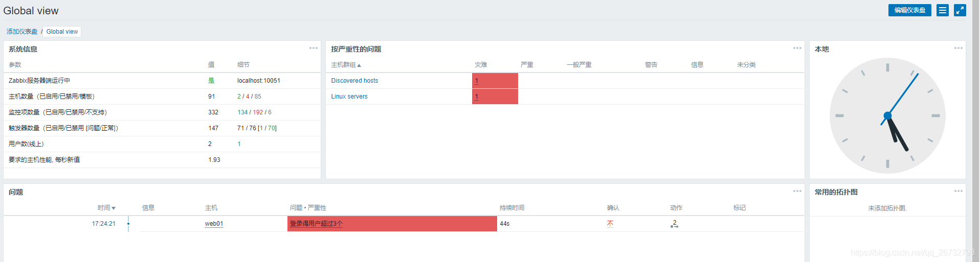The height and width of the screenshot is (262, 980).
Task: Open the web01 host link
Action: tap(214, 224)
